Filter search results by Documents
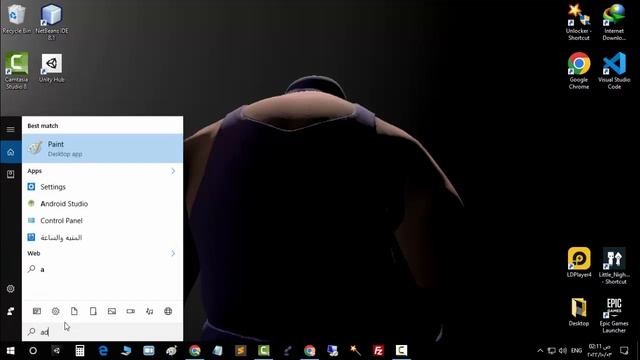 pos(74,311)
